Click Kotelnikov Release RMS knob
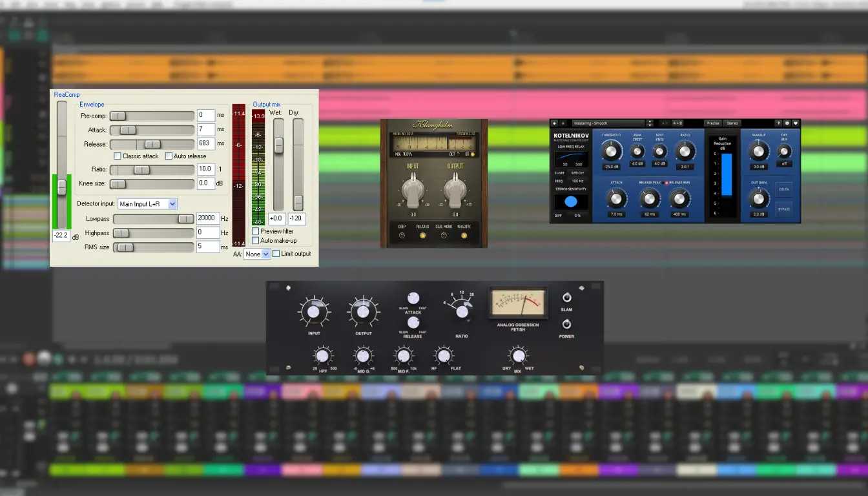Screen dimensions: 868x496 [x=679, y=199]
